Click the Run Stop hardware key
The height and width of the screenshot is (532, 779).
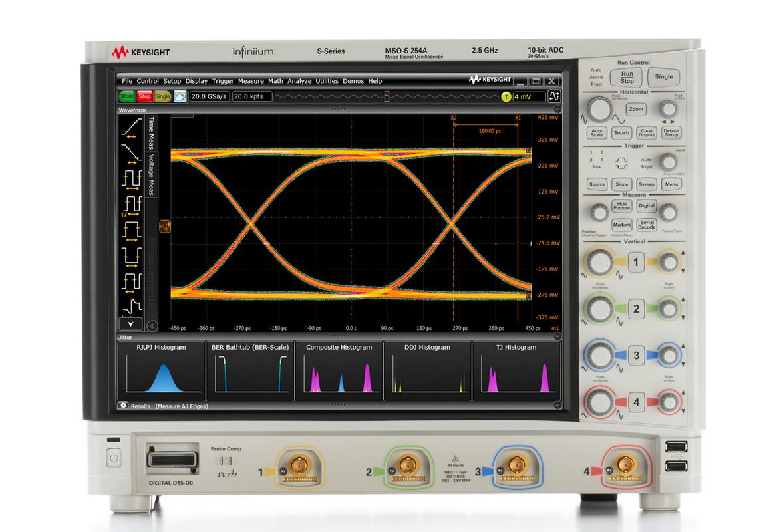click(627, 78)
